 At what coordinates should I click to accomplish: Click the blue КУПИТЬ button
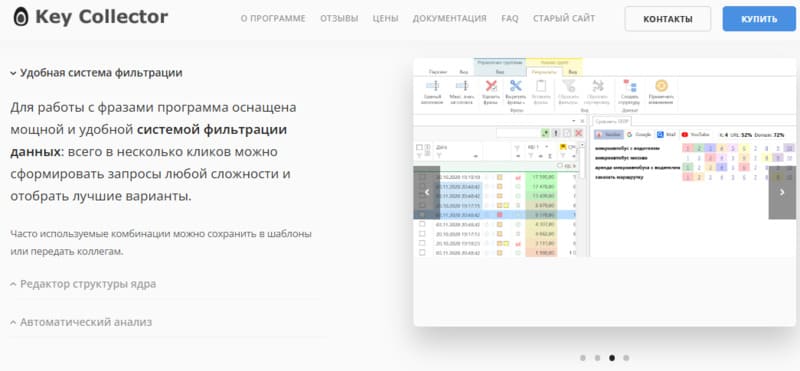tap(759, 19)
